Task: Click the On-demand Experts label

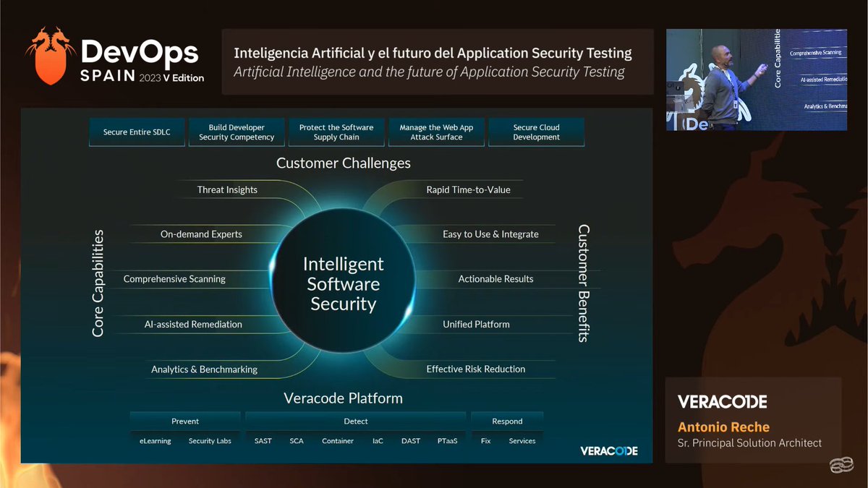Action: pyautogui.click(x=201, y=234)
